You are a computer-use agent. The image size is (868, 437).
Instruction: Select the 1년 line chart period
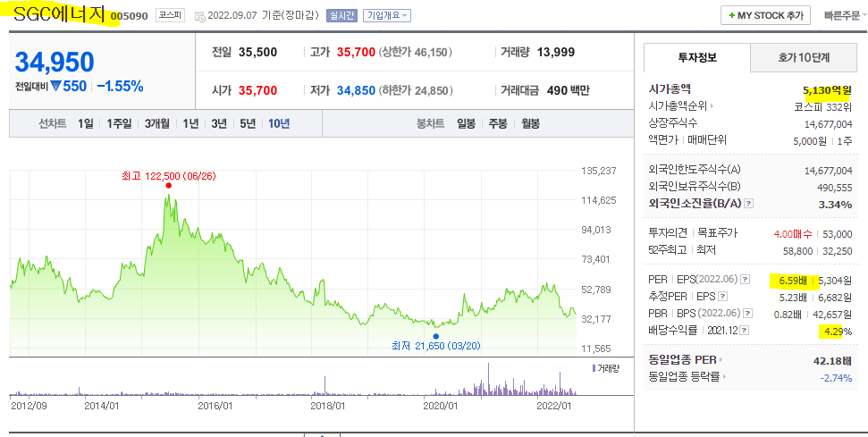[x=190, y=124]
